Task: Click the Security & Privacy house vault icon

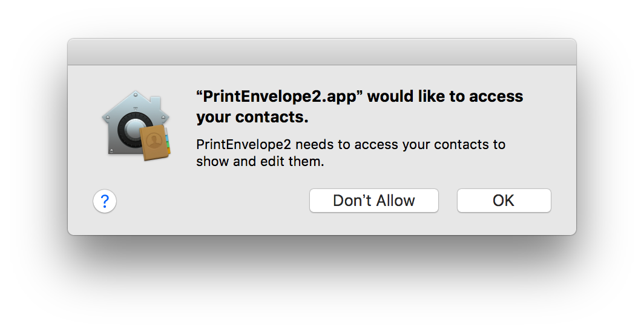Action: tap(136, 125)
